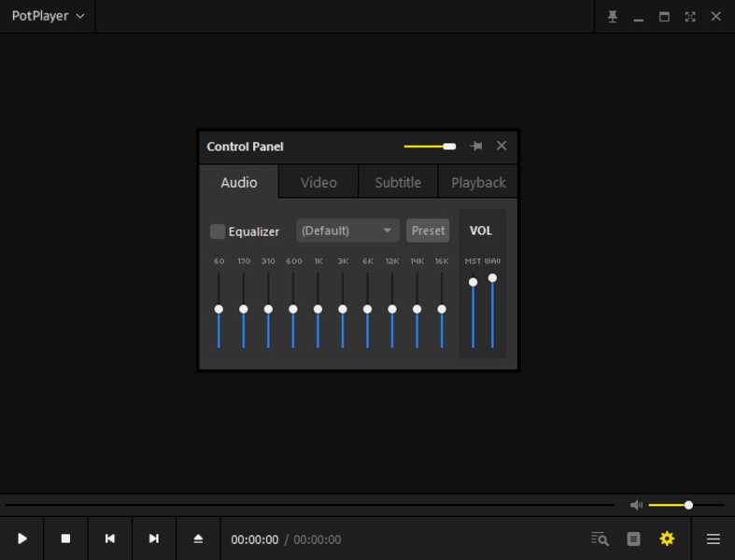Screen dimensions: 735x560
Task: Pin the Control Panel window
Action: (476, 146)
